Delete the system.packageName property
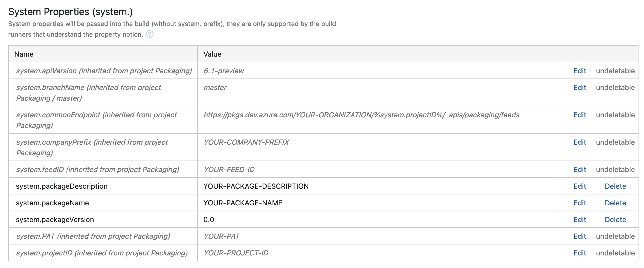Screen dimensions: 644x268 [x=615, y=203]
